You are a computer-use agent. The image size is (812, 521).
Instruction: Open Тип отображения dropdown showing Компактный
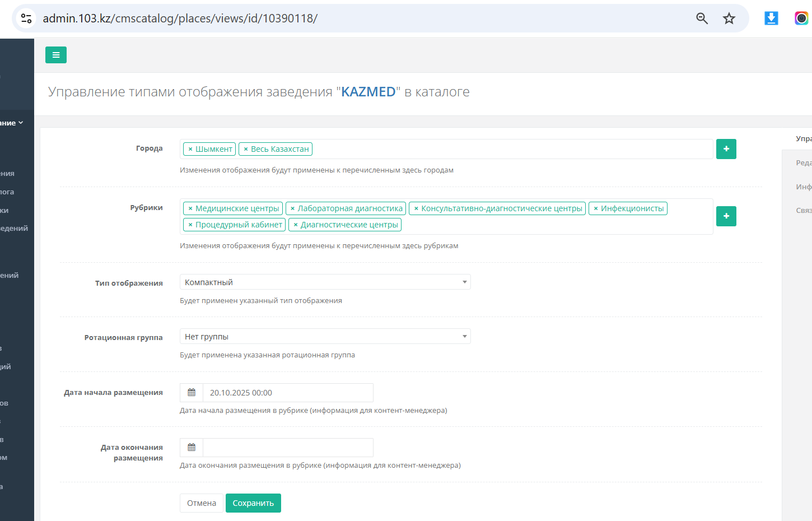click(325, 282)
